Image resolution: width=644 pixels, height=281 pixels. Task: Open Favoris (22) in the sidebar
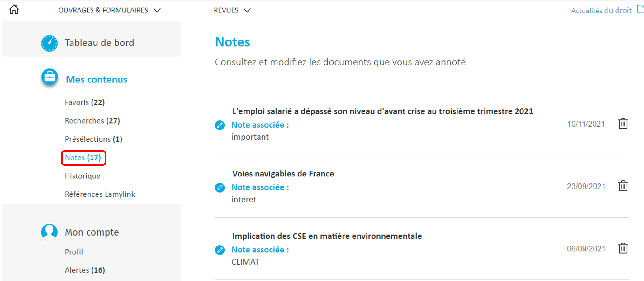85,102
